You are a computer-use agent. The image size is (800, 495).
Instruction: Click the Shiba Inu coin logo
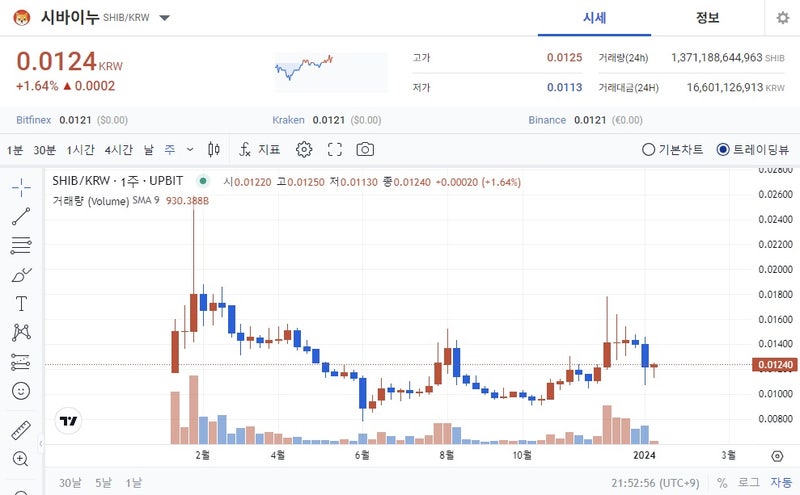click(21, 18)
